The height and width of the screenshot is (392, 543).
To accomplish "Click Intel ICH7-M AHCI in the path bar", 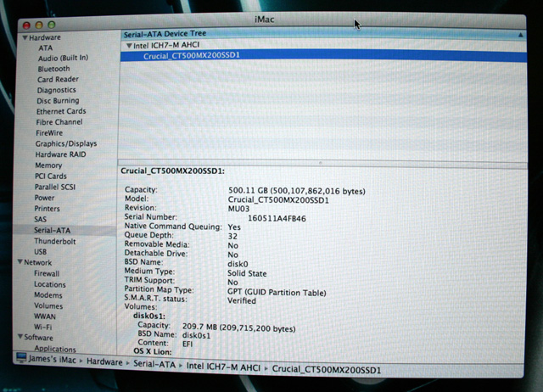I will click(x=223, y=367).
